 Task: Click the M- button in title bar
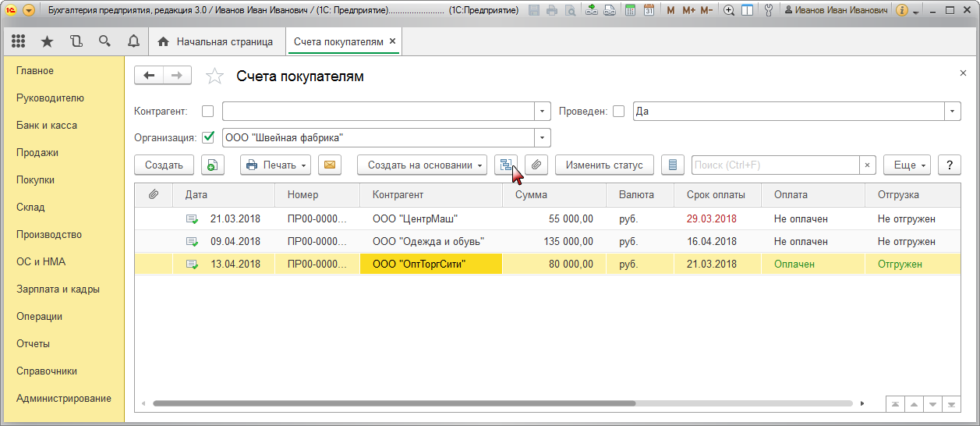coord(706,10)
